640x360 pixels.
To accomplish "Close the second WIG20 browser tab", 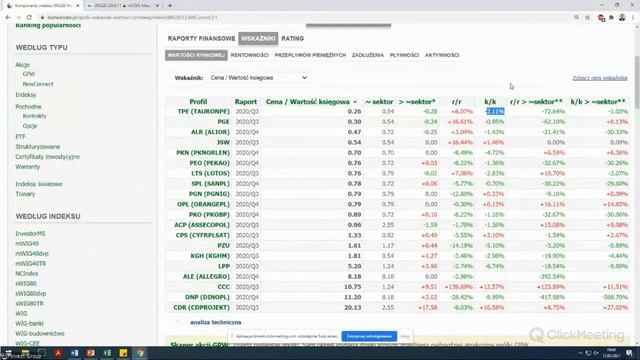I will pos(157,6).
